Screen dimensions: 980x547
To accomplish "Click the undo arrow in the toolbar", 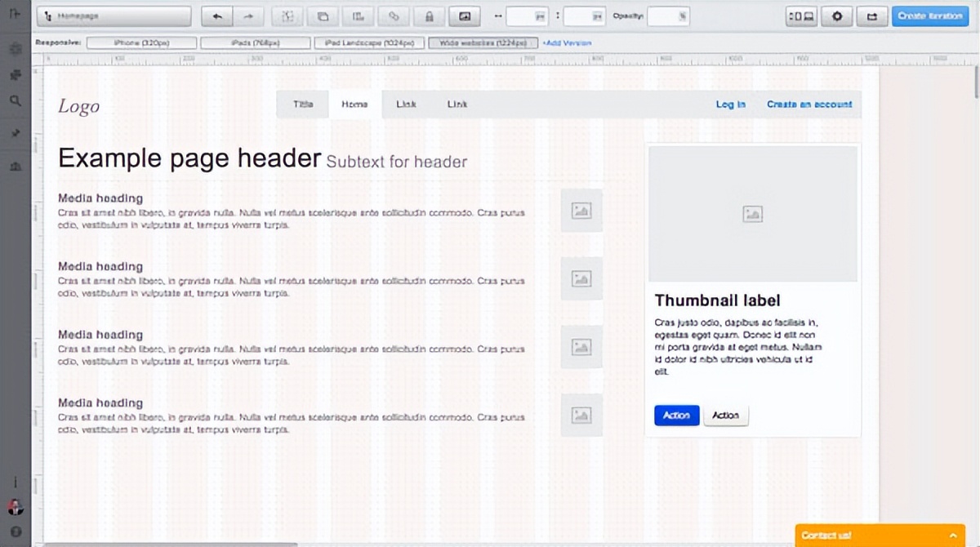I will (217, 16).
